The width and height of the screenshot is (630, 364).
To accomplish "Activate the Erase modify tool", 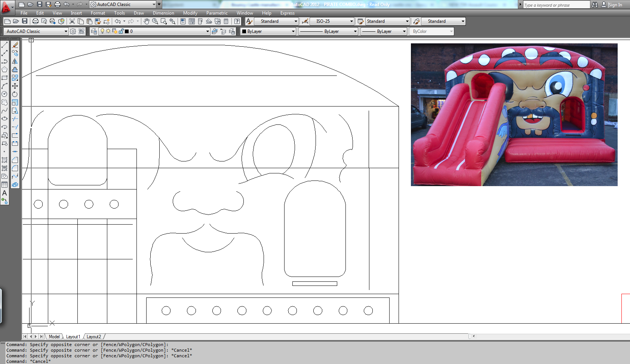I will 15,45.
